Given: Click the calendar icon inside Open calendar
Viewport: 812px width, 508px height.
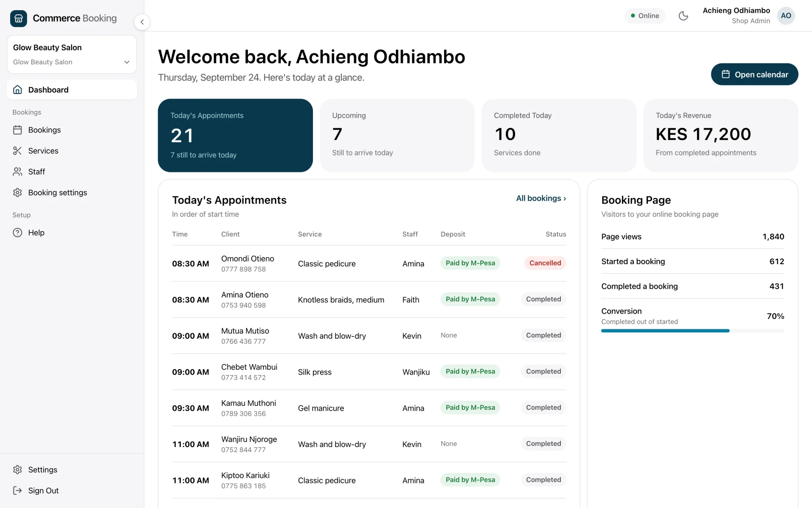Looking at the screenshot, I should coord(726,75).
